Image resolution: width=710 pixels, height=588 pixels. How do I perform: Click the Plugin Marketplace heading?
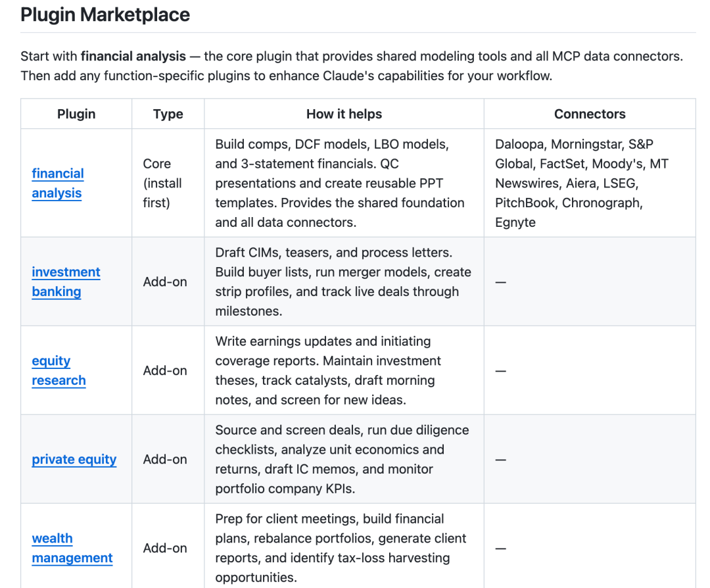[105, 14]
